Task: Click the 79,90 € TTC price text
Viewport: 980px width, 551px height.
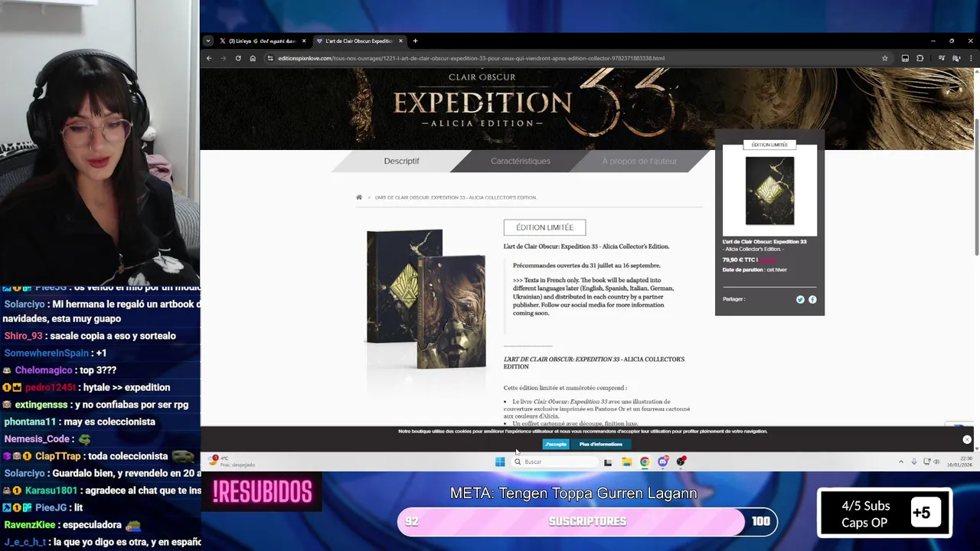Action: click(740, 260)
